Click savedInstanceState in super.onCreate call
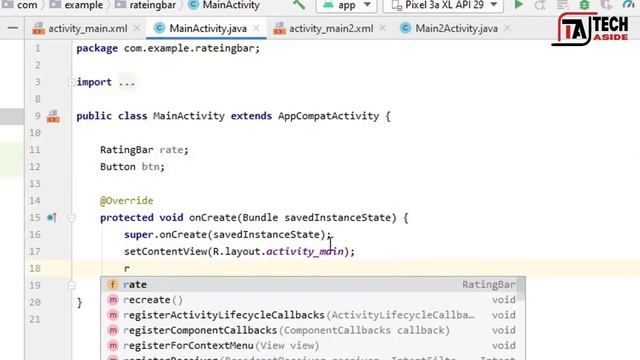 (x=267, y=235)
